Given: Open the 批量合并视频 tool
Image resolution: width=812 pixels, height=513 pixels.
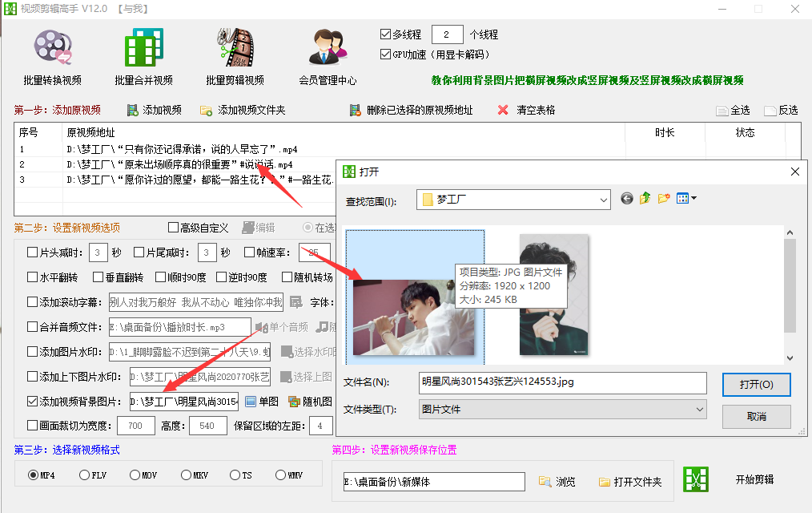Looking at the screenshot, I should click(x=143, y=57).
